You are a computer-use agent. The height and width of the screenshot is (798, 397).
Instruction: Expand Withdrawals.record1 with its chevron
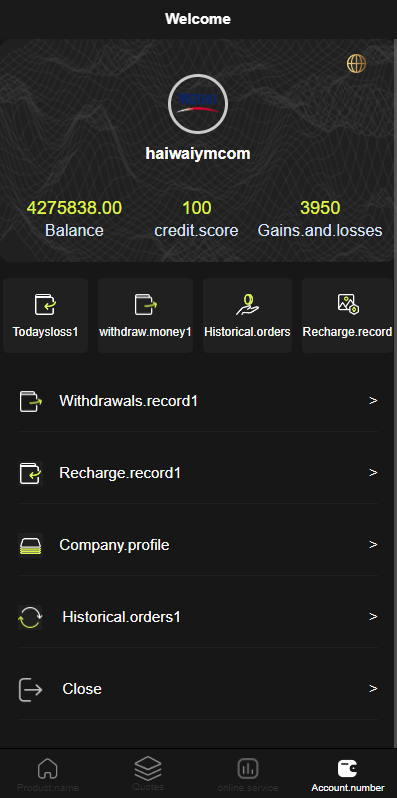(x=373, y=401)
